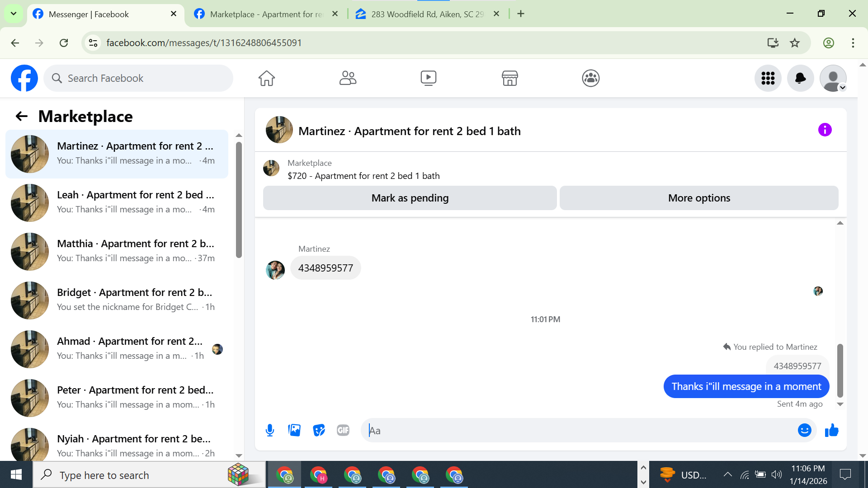Image resolution: width=868 pixels, height=488 pixels.
Task: Switch to 283 Woodfield Rd tab
Action: [x=427, y=14]
